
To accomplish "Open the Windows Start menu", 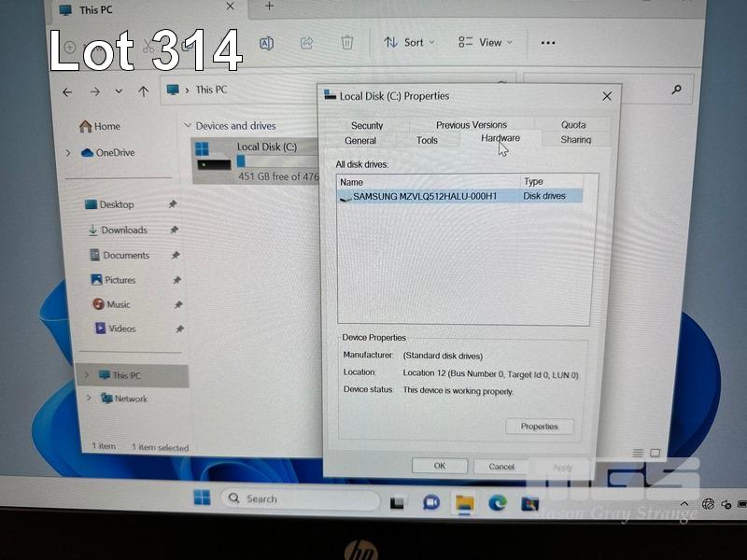I will point(202,497).
